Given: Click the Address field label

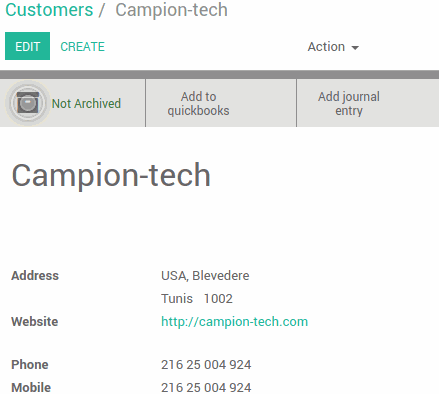Looking at the screenshot, I should click(35, 276).
